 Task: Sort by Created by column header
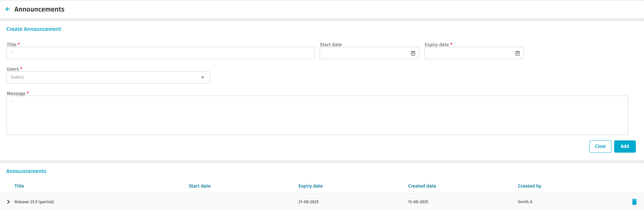(x=529, y=186)
